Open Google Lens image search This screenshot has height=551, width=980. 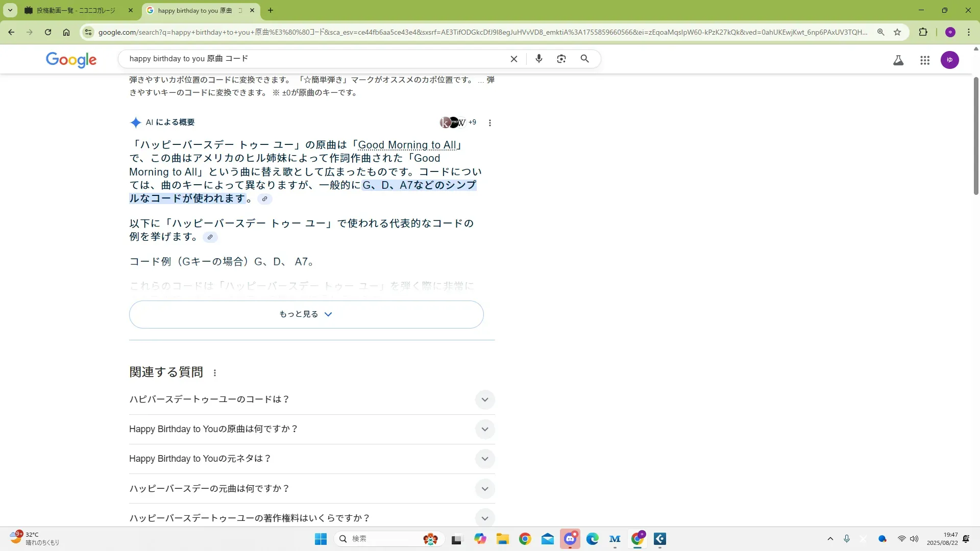(x=561, y=59)
